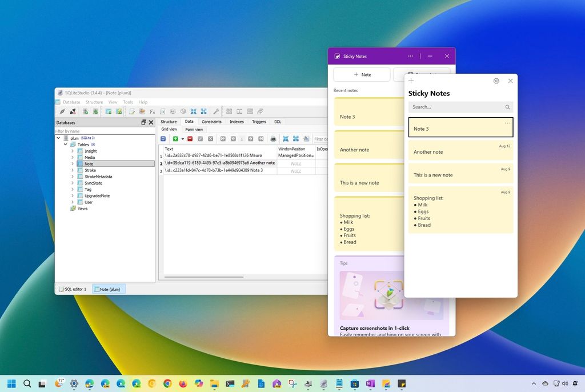Connect to the database using the plug icon
Screen dimensions: 585x392
62,111
